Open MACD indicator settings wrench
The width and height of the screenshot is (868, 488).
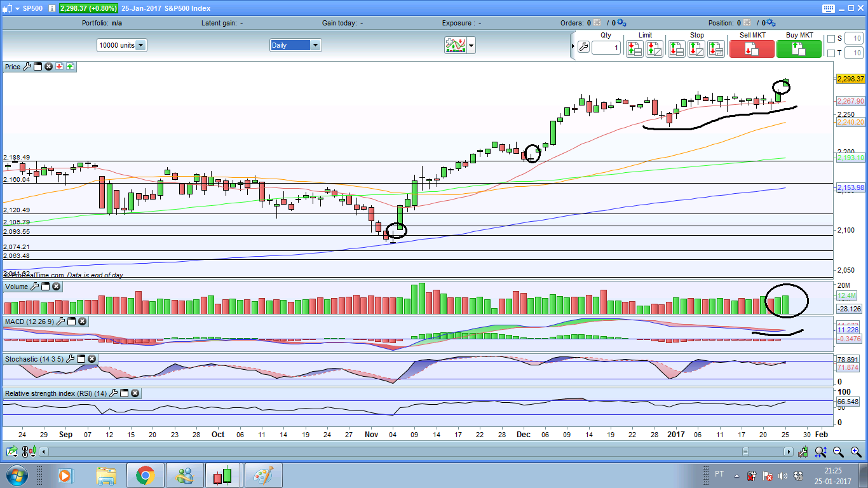pyautogui.click(x=62, y=322)
